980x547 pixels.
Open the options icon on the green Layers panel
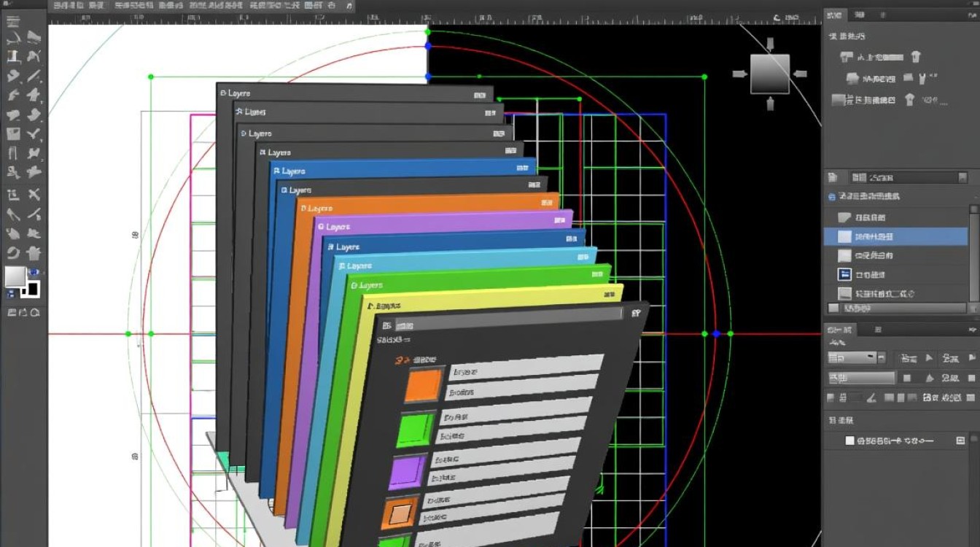point(598,276)
